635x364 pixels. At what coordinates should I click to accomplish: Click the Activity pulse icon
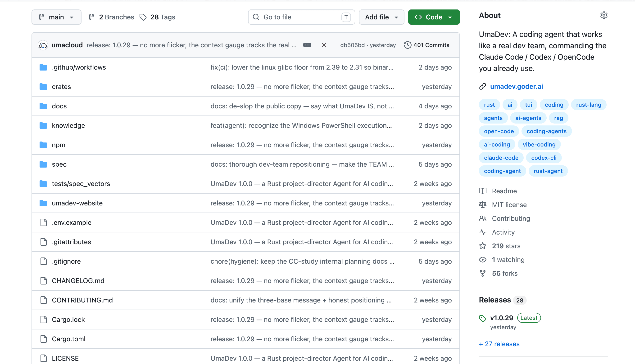(x=482, y=232)
